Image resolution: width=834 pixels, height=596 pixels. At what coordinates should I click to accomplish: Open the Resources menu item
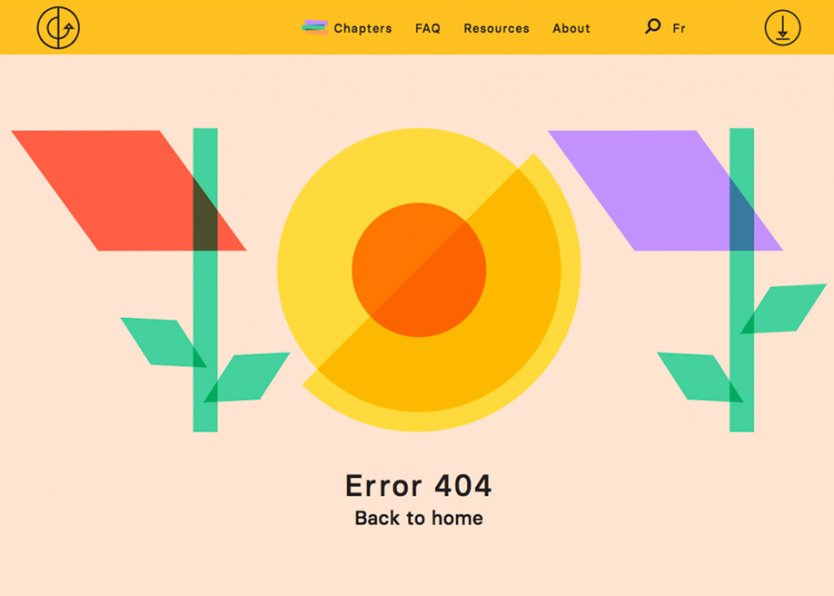tap(495, 28)
